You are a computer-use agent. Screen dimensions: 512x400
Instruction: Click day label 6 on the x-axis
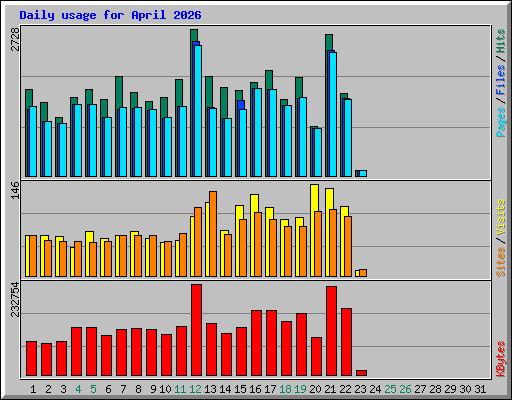pyautogui.click(x=108, y=389)
